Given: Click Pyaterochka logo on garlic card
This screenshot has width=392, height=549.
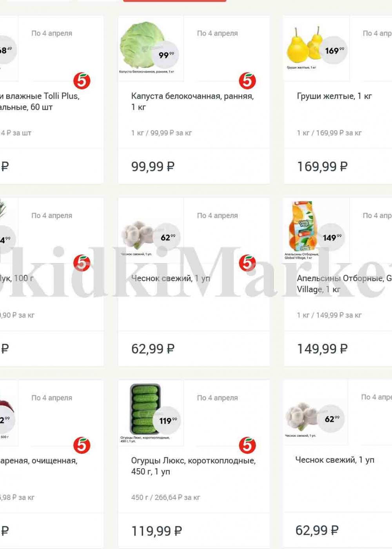Looking at the screenshot, I should (x=247, y=263).
